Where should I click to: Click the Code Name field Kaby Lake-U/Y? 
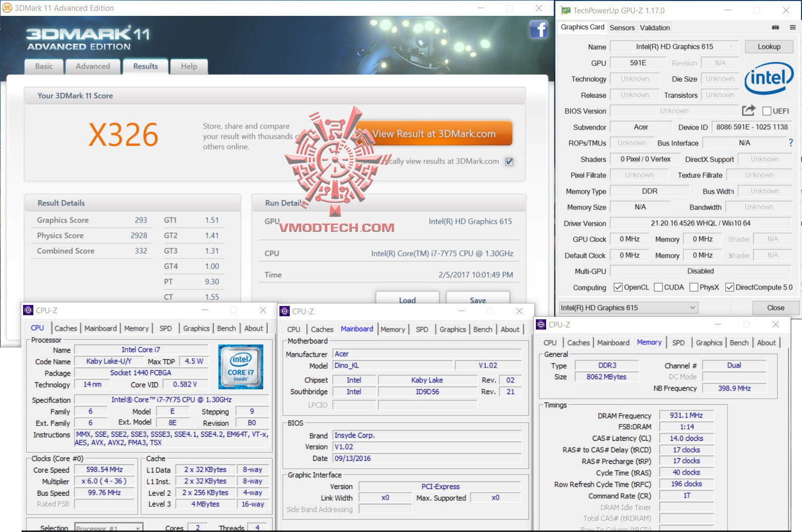[109, 361]
